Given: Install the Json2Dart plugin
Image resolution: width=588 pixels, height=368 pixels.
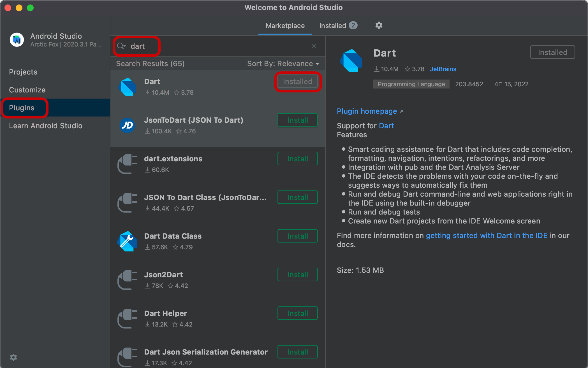Looking at the screenshot, I should coord(297,275).
